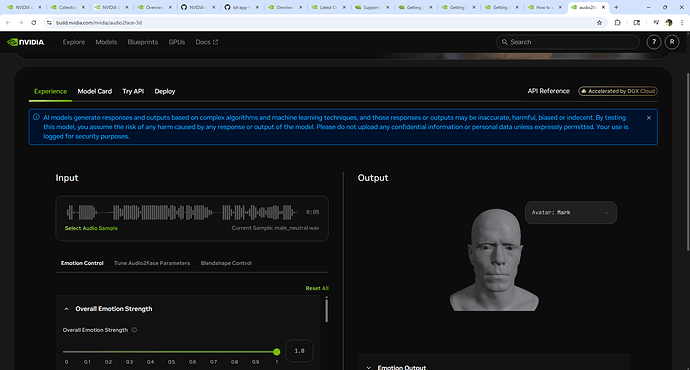
Task: Open the API Reference link
Action: [548, 91]
